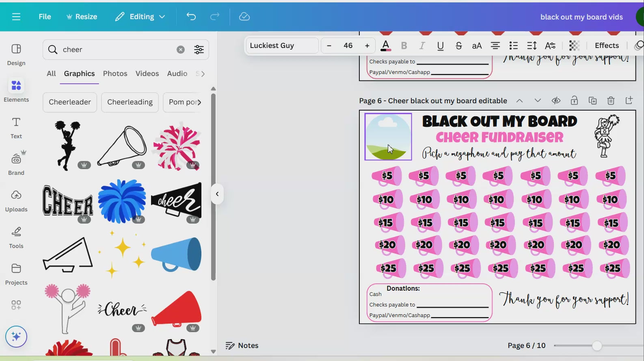Clear the cheer search text
The height and width of the screenshot is (361, 644).
pyautogui.click(x=181, y=50)
